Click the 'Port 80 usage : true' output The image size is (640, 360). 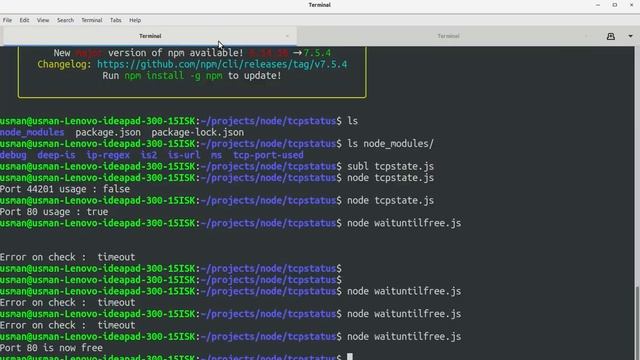click(x=54, y=212)
